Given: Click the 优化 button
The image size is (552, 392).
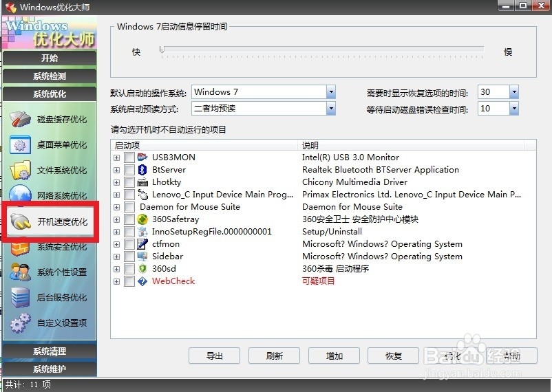Looking at the screenshot, I should coord(453,356).
